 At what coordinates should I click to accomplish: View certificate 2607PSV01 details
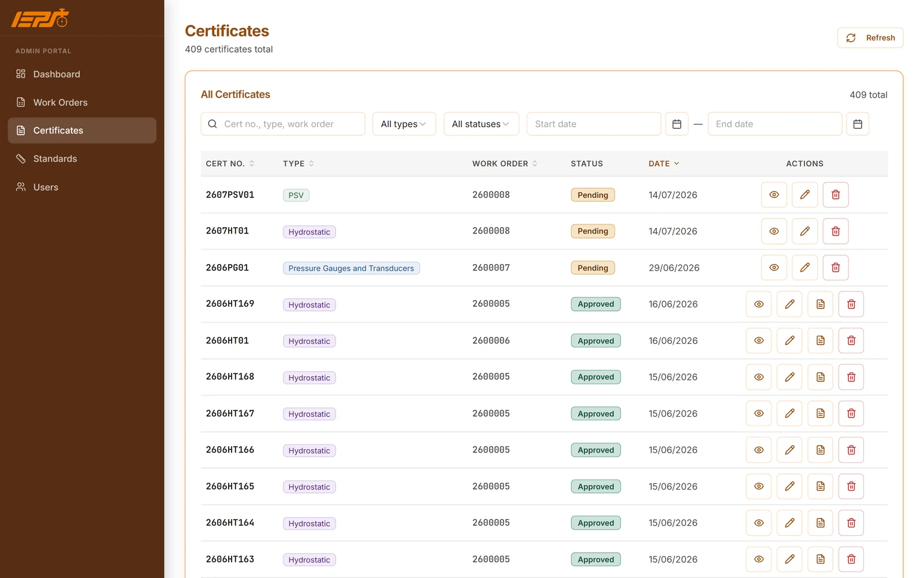click(774, 195)
